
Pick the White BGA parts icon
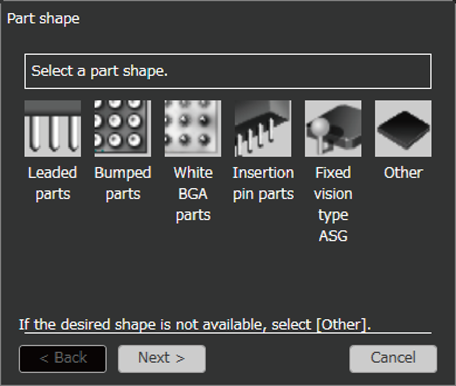pos(193,128)
